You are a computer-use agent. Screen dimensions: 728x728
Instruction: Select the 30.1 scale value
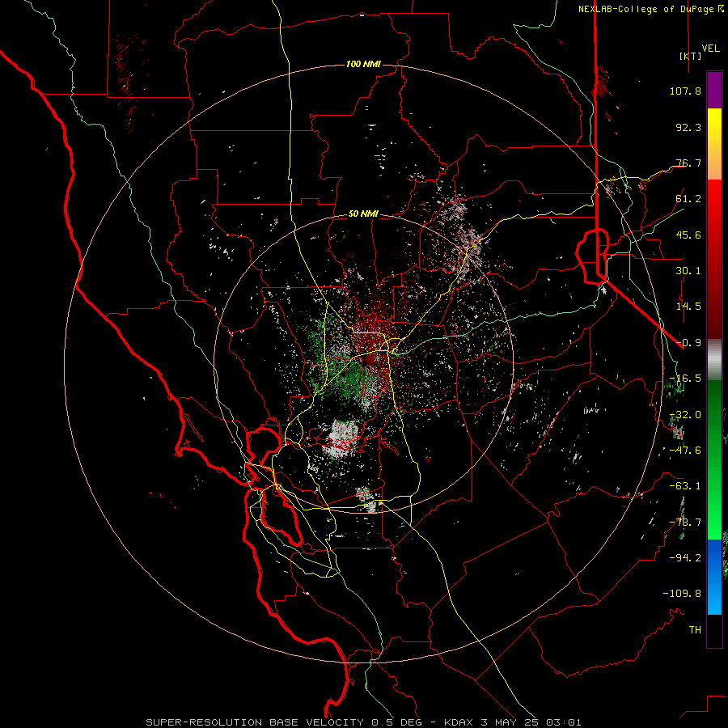click(x=688, y=271)
